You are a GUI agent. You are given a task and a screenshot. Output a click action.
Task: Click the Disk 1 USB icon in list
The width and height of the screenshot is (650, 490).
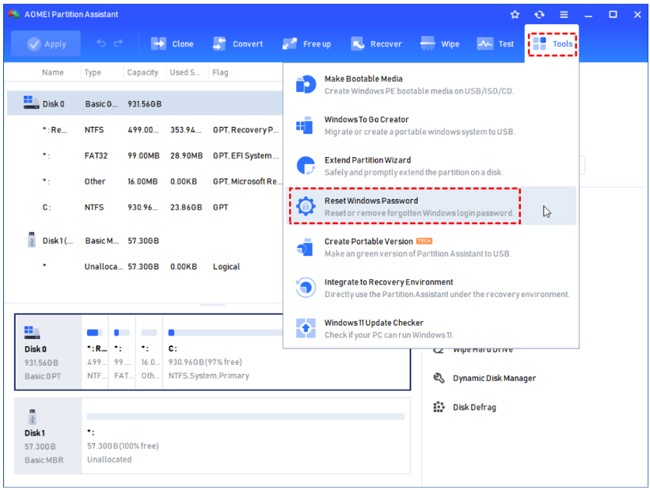tap(32, 240)
